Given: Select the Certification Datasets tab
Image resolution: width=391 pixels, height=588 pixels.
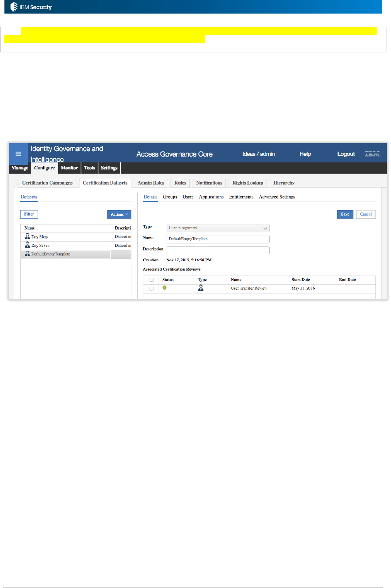Looking at the screenshot, I should (x=105, y=183).
